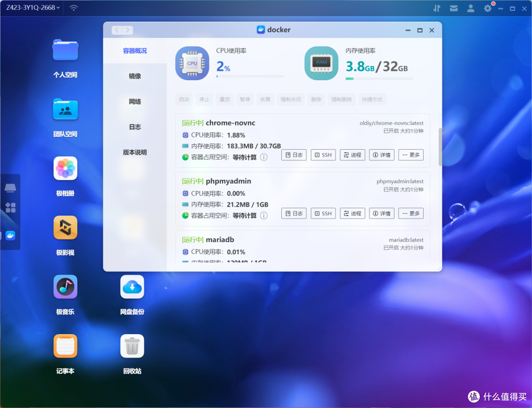Open the 团队空间 team space folder
The image size is (532, 408).
click(x=66, y=109)
